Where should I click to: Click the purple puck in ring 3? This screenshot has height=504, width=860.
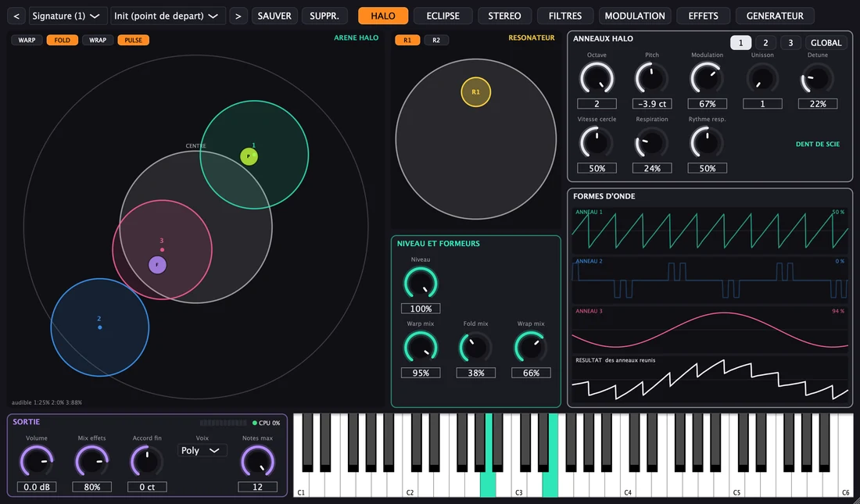click(157, 265)
